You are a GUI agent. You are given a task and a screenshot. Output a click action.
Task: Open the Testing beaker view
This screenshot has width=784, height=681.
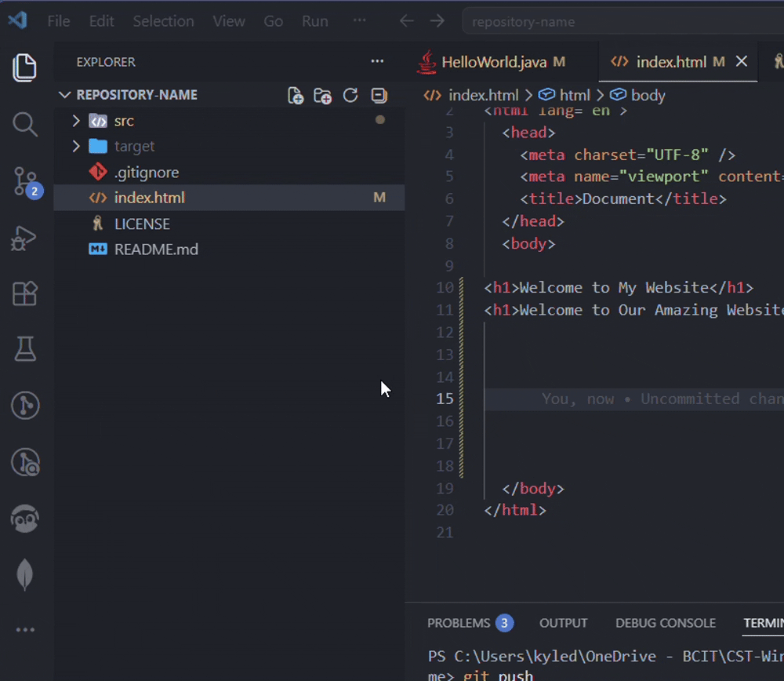[x=24, y=350]
